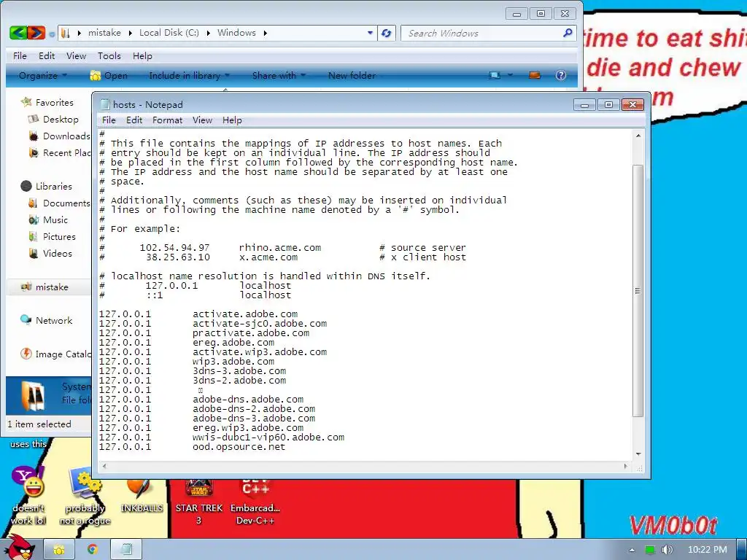Click the mistake breadcrumb segment
Image resolution: width=747 pixels, height=560 pixels.
(104, 33)
